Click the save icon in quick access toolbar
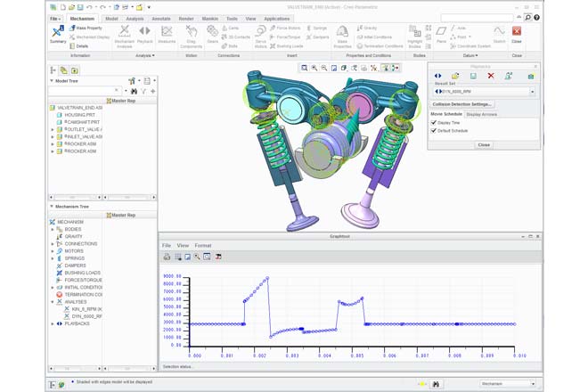Viewport: 588px width, 392px height. [80, 7]
